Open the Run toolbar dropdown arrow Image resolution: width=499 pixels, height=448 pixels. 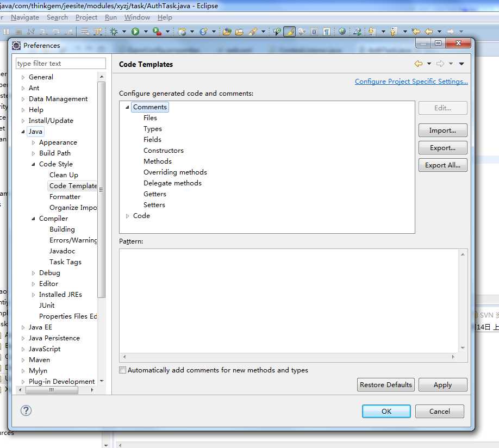click(x=146, y=32)
